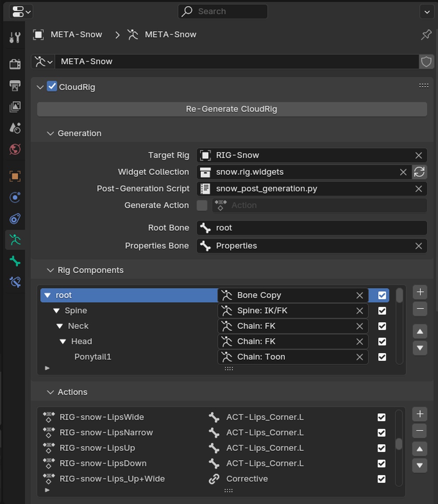Disable the CloudRig checkbox
The image size is (438, 504).
52,87
